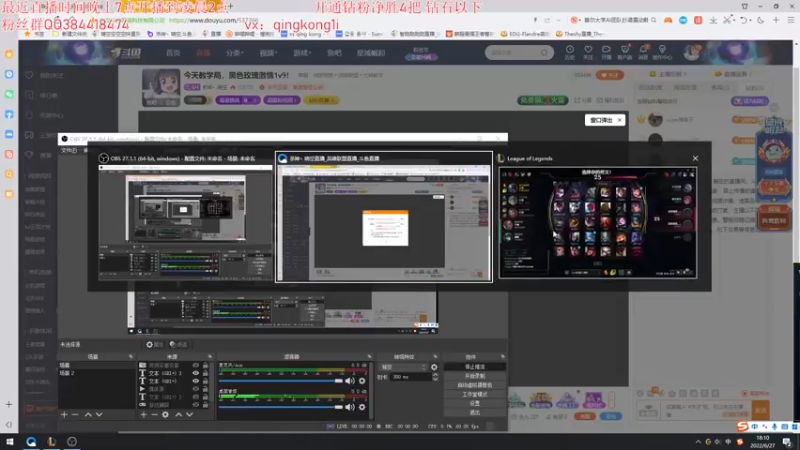This screenshot has width=800, height=450.
Task: Open the microphone track settings gear in the mixer
Action: (x=362, y=381)
